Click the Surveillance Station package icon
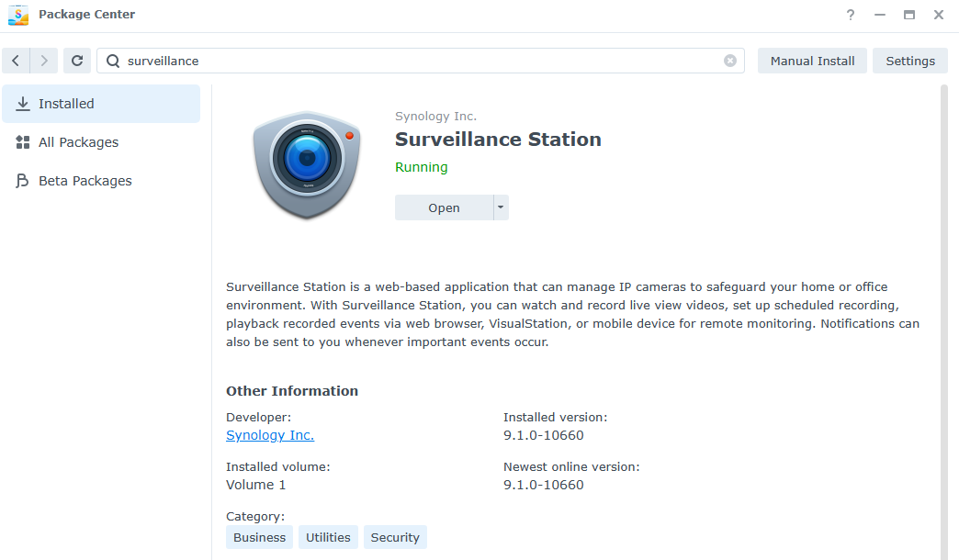 [307, 165]
